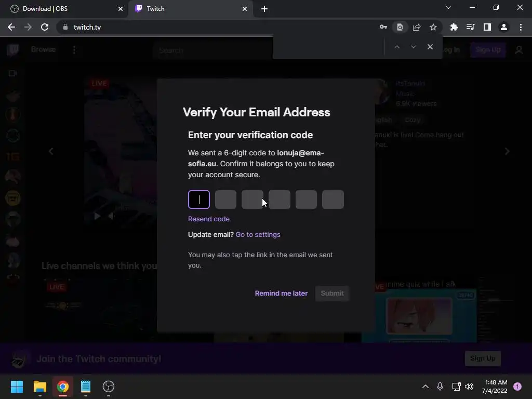Close the find bar
Image resolution: width=532 pixels, height=399 pixels.
click(430, 47)
